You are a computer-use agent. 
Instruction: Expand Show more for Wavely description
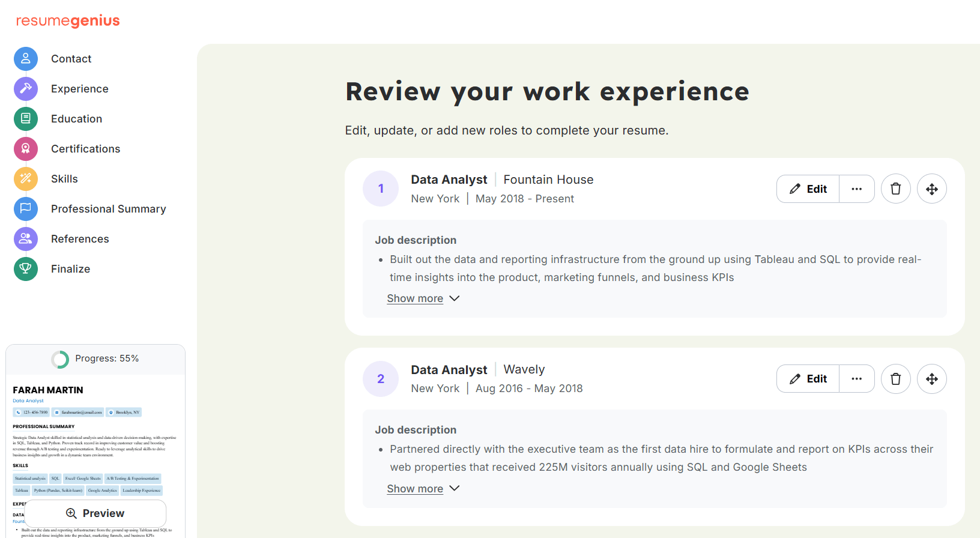415,488
